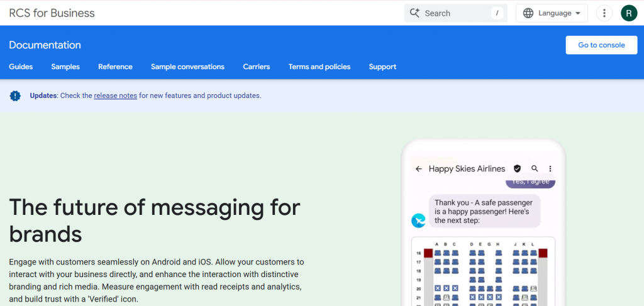Select the Sample conversations tab
This screenshot has height=306, width=644.
pos(187,67)
